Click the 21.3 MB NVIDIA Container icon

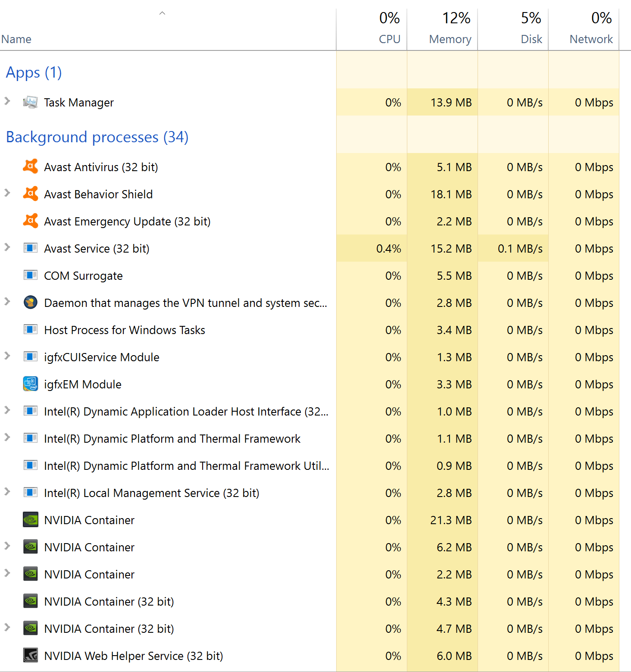pyautogui.click(x=30, y=520)
